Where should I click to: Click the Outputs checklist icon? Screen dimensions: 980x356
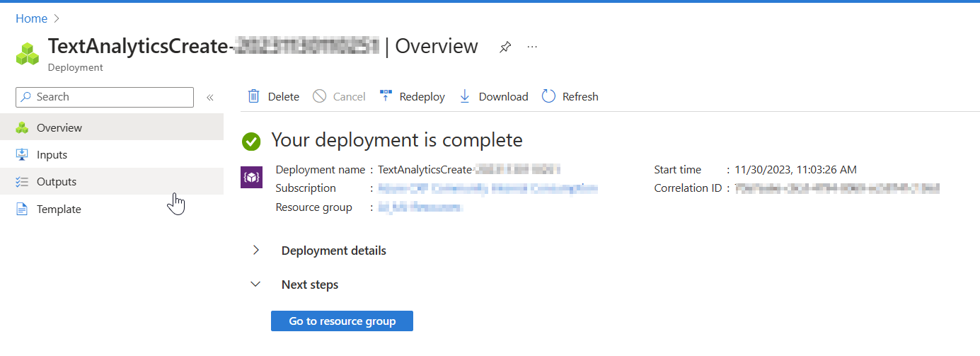tap(22, 182)
